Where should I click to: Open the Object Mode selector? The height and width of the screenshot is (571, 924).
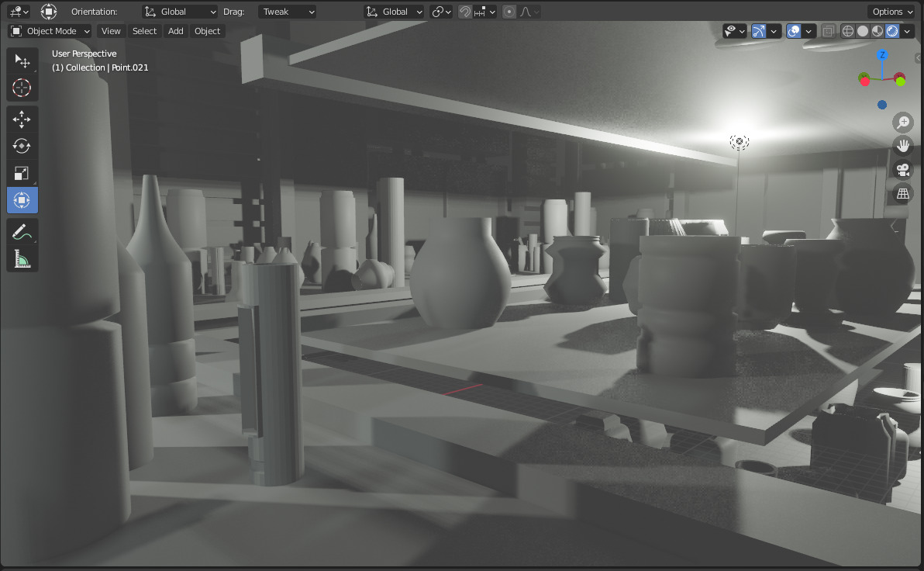tap(50, 31)
